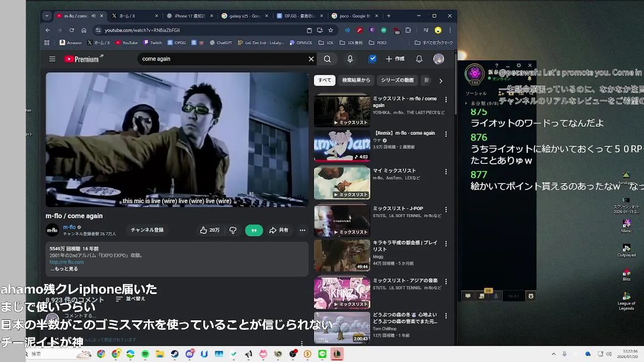Expand the LOL資料 bookmark folder

[352, 43]
